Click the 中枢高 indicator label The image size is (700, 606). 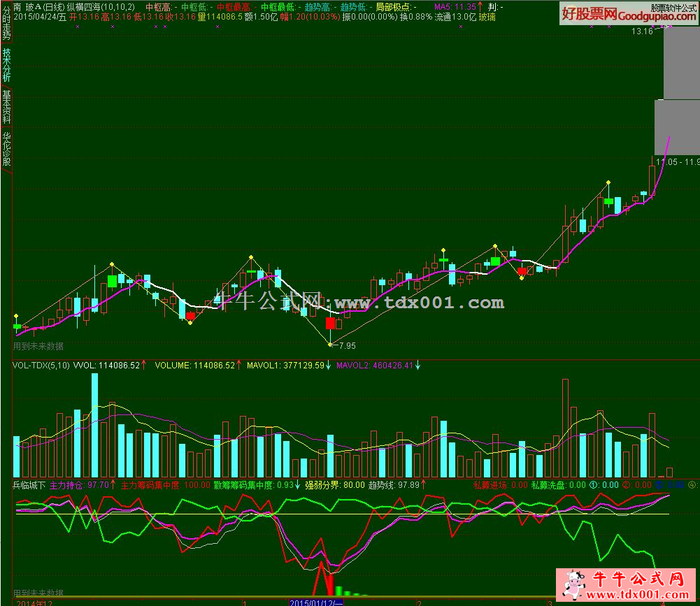click(x=159, y=7)
